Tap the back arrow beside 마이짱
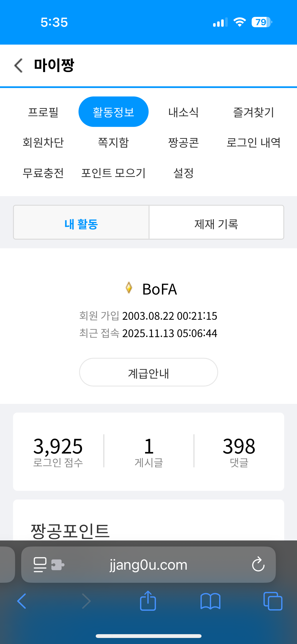Viewport: 297px width, 644px height. coord(18,66)
